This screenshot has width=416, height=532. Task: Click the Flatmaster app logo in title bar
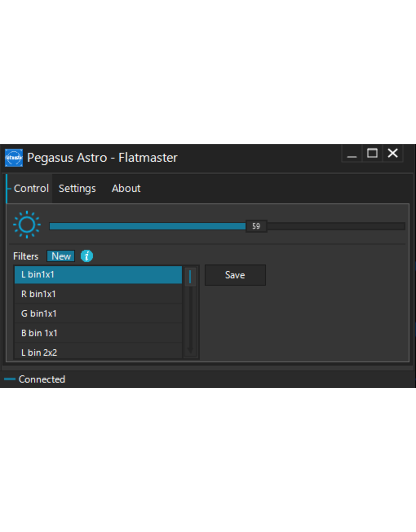click(14, 158)
